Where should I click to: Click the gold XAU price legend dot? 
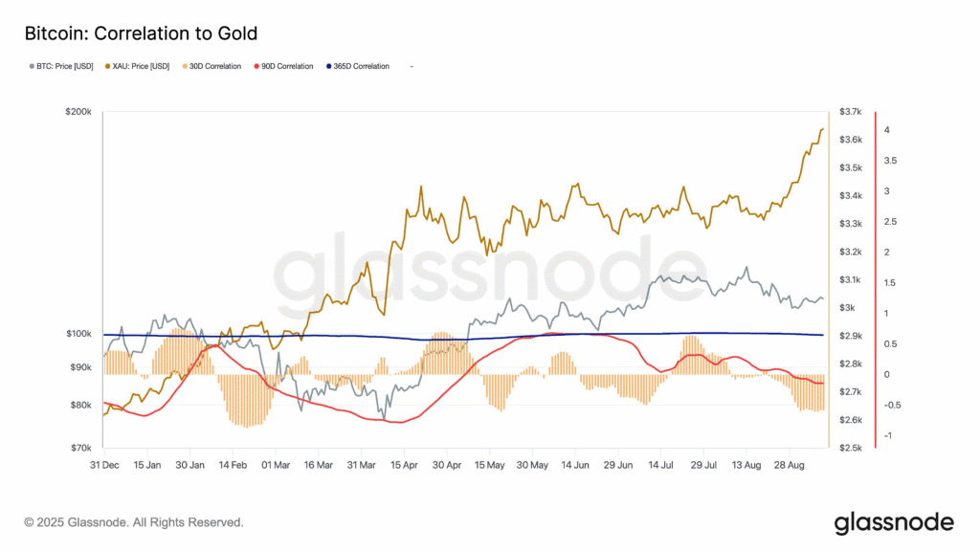point(103,66)
